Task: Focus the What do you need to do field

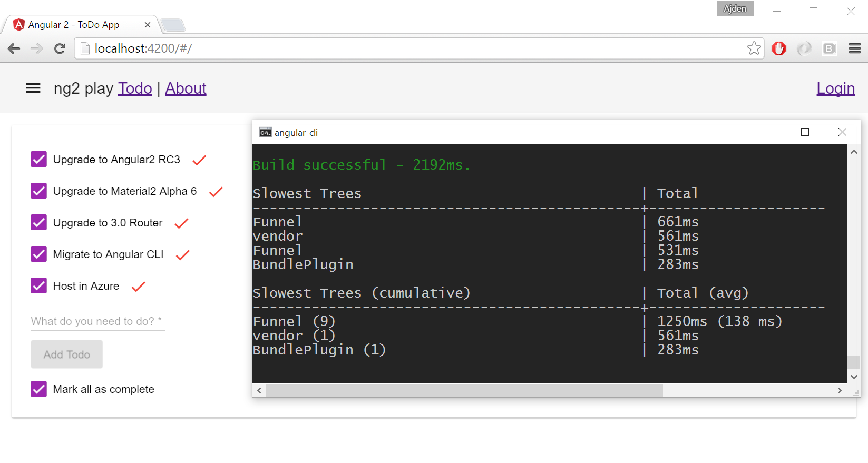Action: (x=98, y=321)
